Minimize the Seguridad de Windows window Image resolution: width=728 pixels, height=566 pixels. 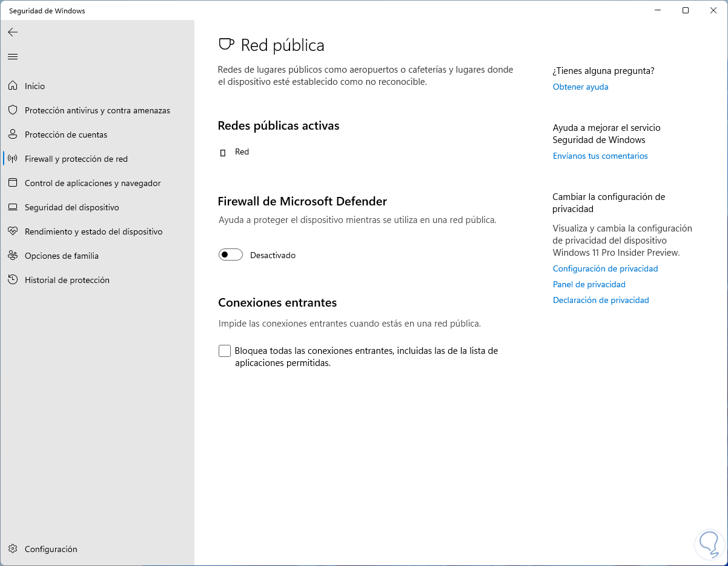(x=658, y=10)
